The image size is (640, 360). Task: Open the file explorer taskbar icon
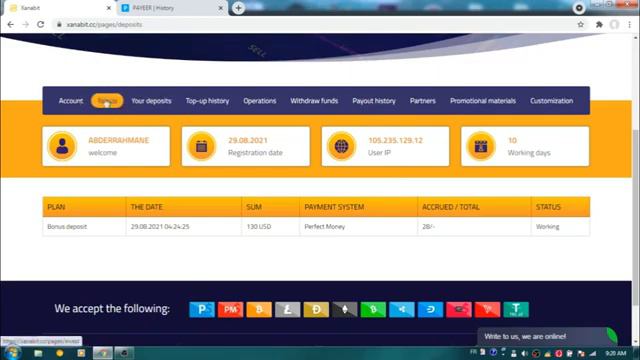coord(38,353)
